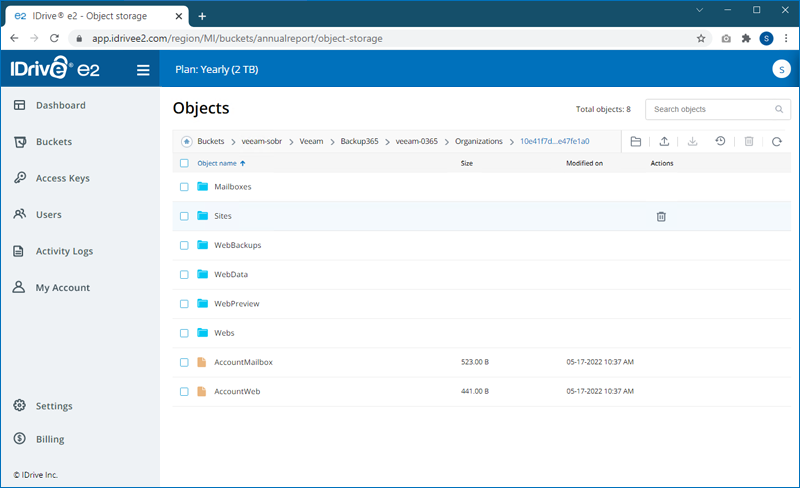Sort by Object name column
800x488 pixels.
point(221,163)
